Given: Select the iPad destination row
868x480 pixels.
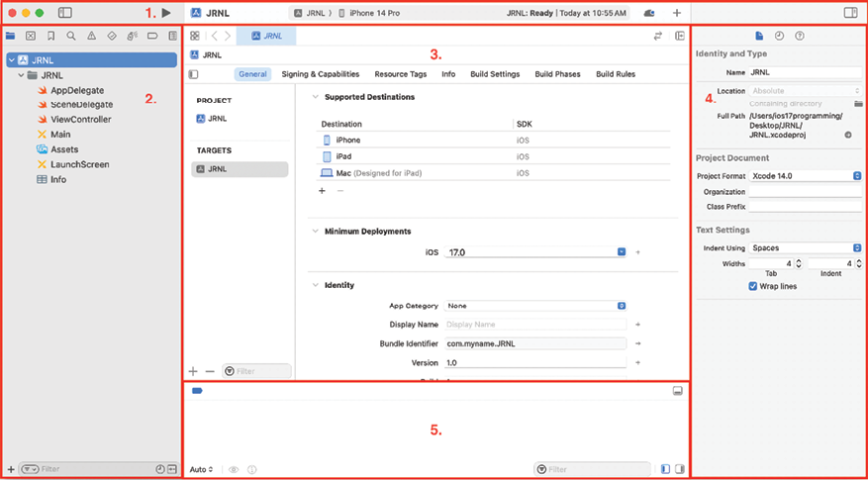Looking at the screenshot, I should [x=494, y=156].
